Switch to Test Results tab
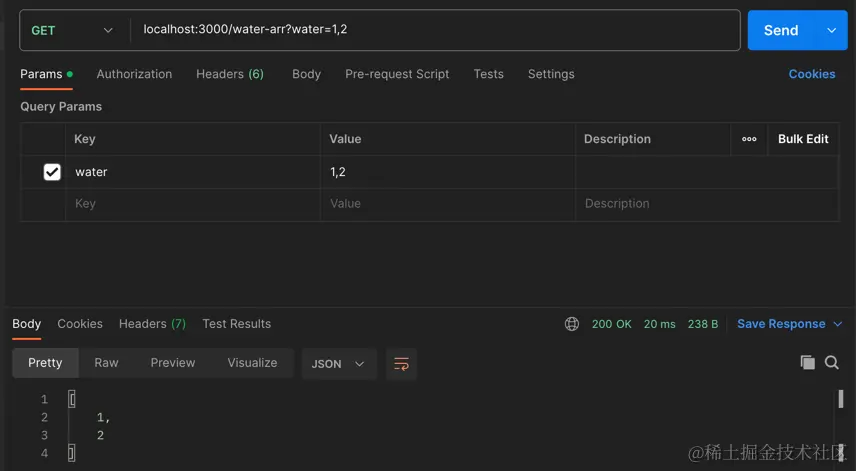This screenshot has width=856, height=471. [236, 324]
